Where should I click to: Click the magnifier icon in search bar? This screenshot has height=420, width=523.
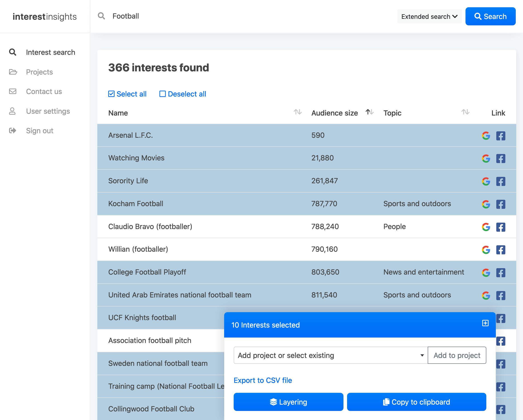click(x=101, y=16)
